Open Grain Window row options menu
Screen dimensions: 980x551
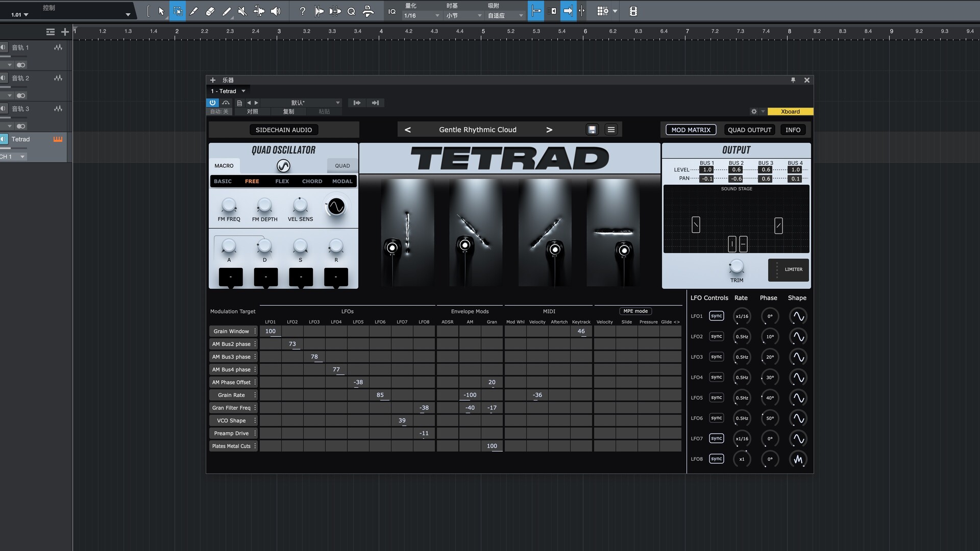255,331
